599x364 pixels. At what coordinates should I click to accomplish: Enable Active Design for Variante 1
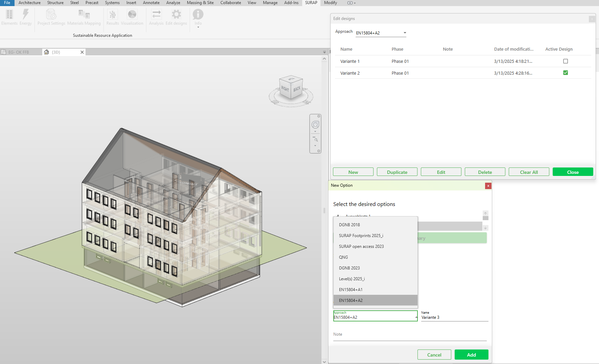(x=566, y=61)
